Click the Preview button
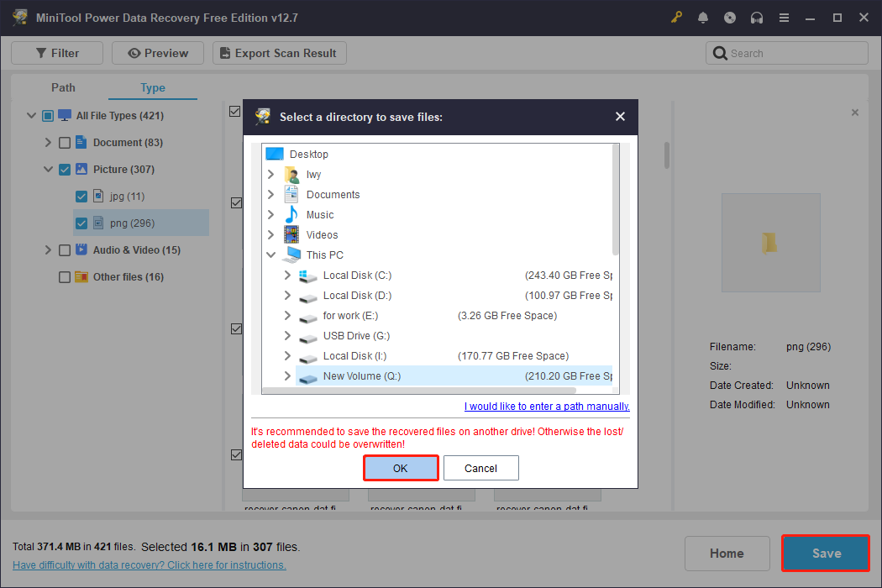882x588 pixels. [157, 52]
